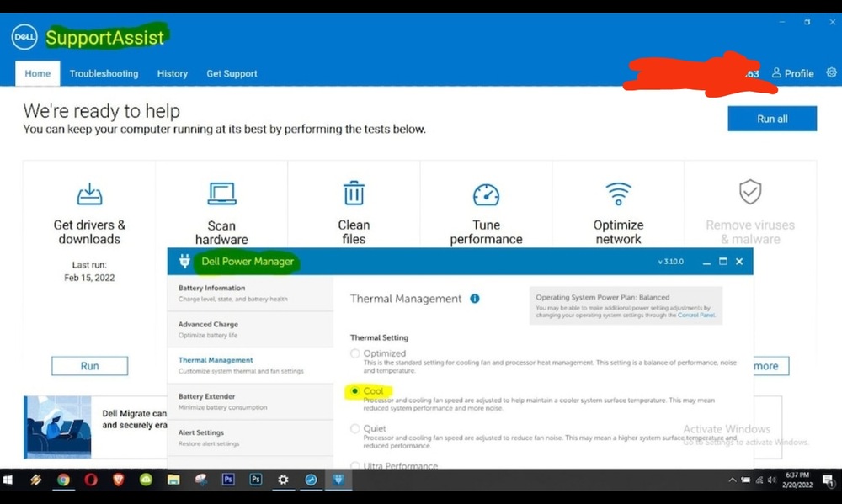842x504 pixels.
Task: Click the Clean files trash icon
Action: click(x=354, y=194)
